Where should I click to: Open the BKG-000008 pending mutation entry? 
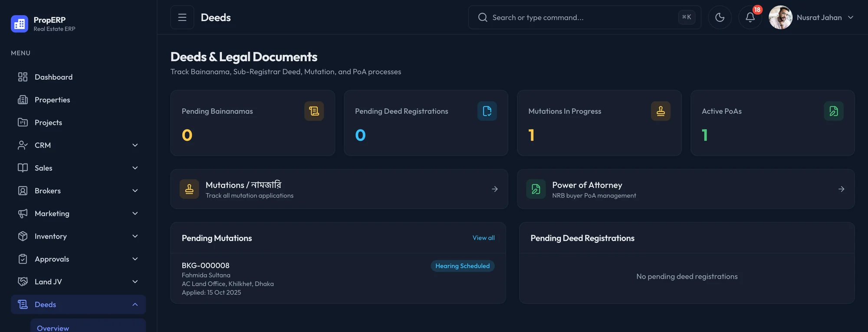tap(338, 279)
